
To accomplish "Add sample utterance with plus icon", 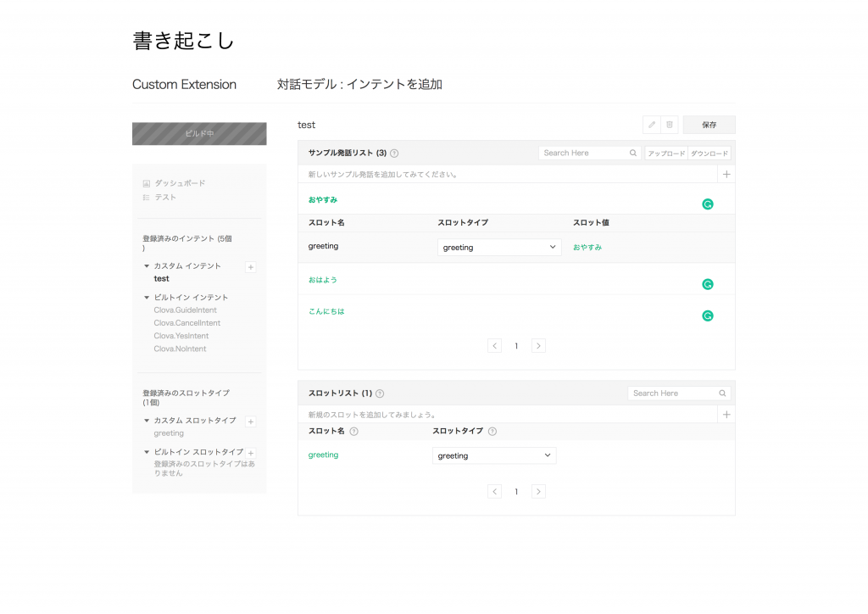I will click(726, 175).
